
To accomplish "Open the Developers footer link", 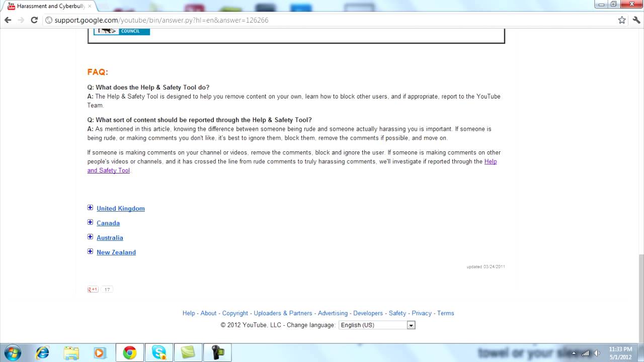I will coord(368,313).
